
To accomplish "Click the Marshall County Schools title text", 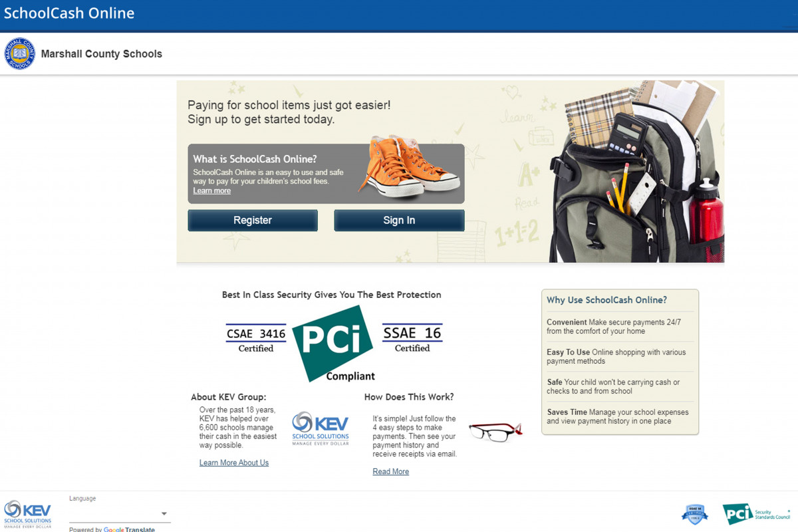I will [102, 54].
